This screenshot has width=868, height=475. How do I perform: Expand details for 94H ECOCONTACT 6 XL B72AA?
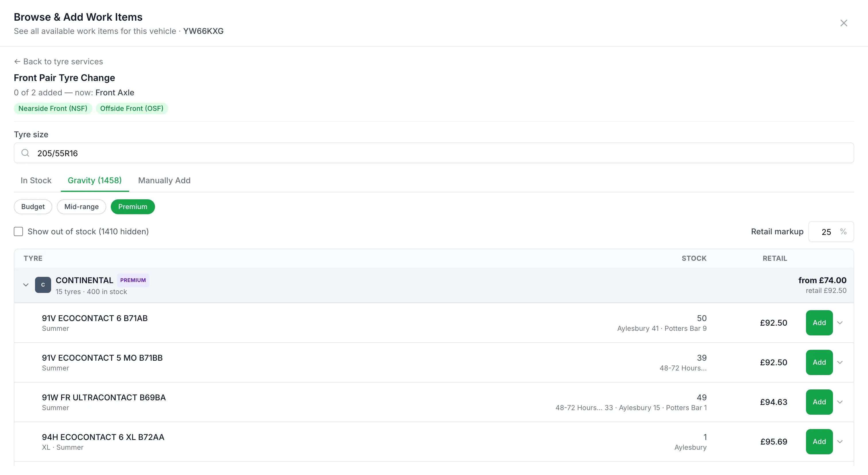coord(840,442)
